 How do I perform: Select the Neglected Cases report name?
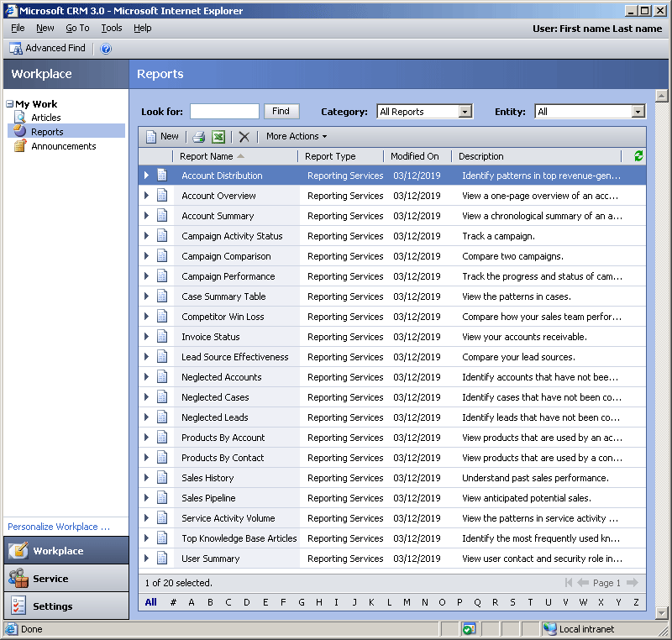coord(215,397)
